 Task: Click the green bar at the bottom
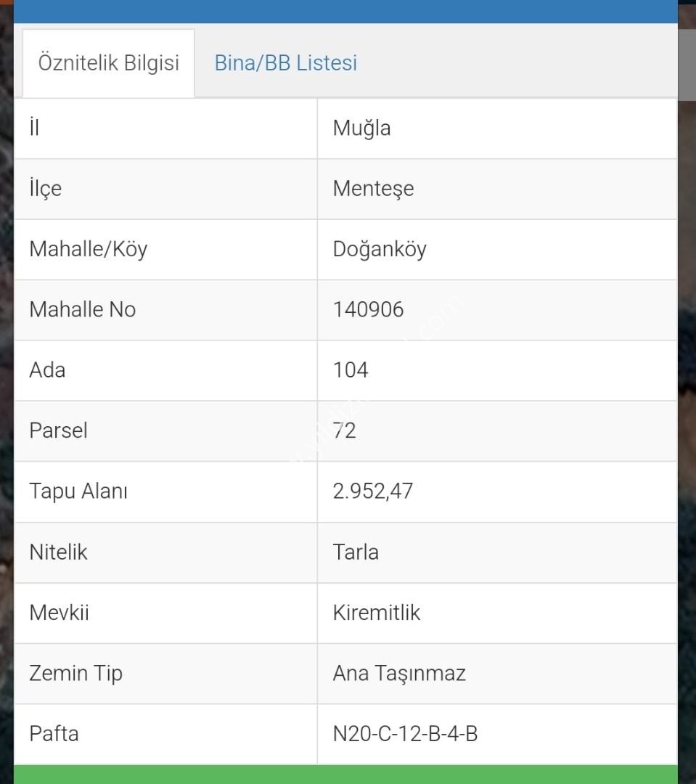[345, 774]
